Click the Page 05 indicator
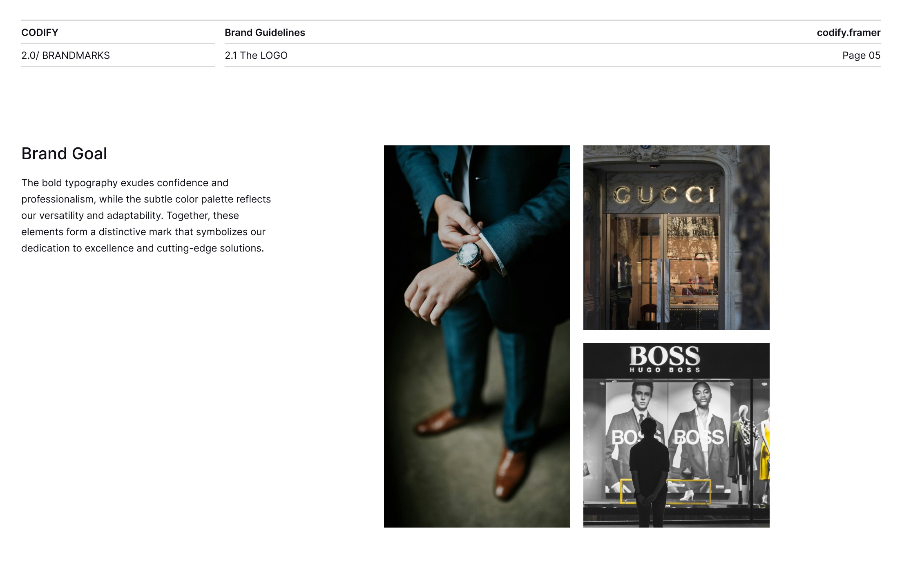Viewport: 902px width, 588px height. tap(861, 56)
